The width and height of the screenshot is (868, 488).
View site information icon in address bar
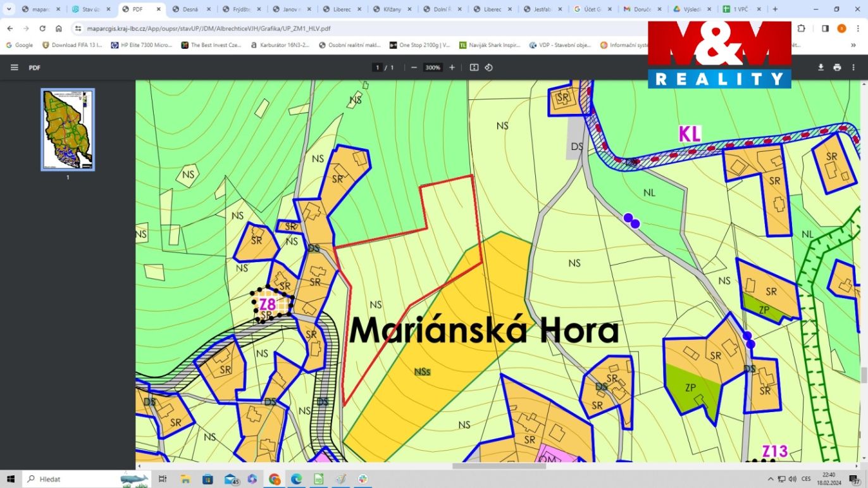pos(78,28)
